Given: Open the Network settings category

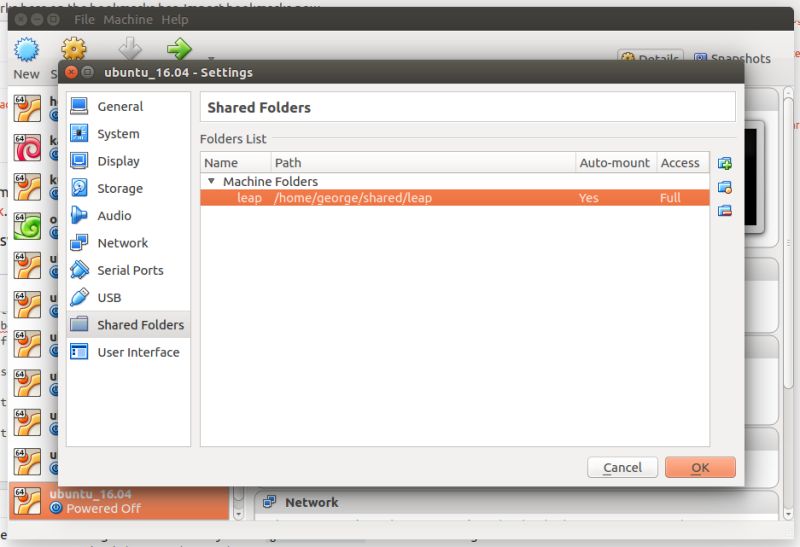Looking at the screenshot, I should (x=128, y=243).
